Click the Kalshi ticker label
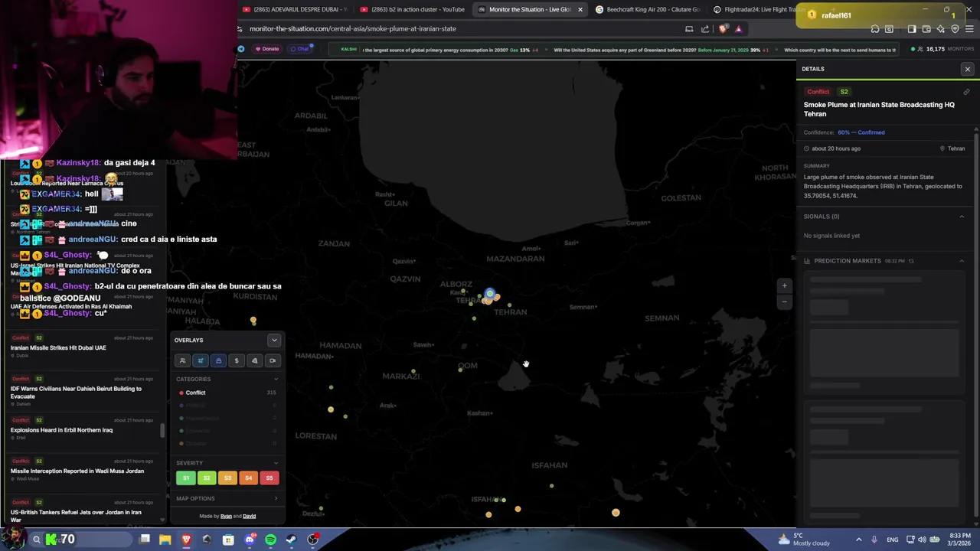Viewport: 980px width, 551px height. [349, 49]
